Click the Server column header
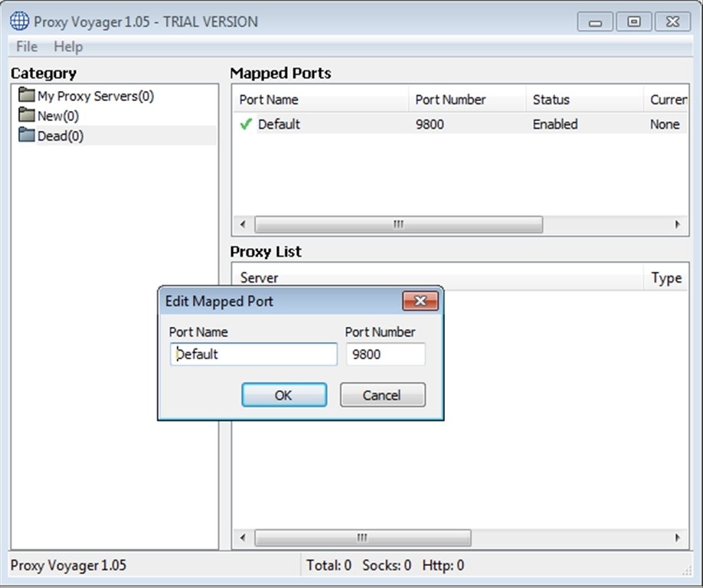Screen dimensions: 703x588 438,278
